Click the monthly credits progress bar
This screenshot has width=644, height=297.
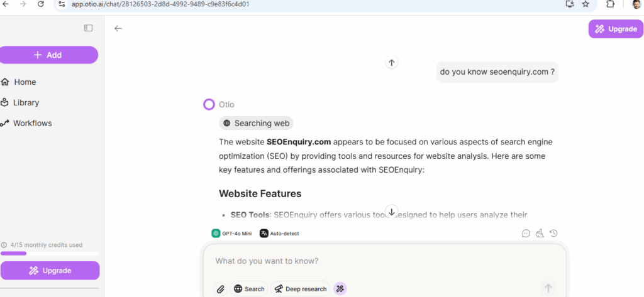[49, 254]
